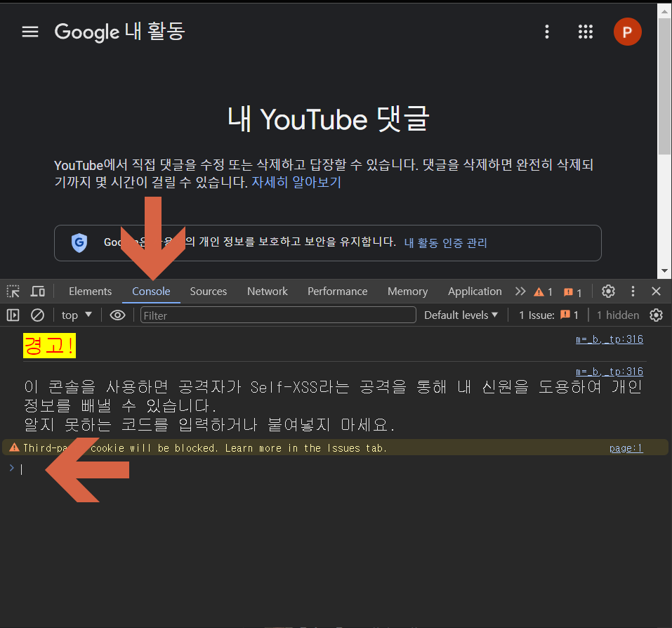Open the top JavaScript context dropdown

click(x=77, y=315)
